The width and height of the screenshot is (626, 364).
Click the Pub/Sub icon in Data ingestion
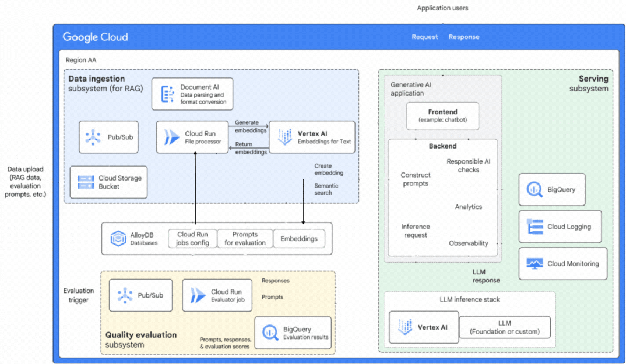point(93,137)
